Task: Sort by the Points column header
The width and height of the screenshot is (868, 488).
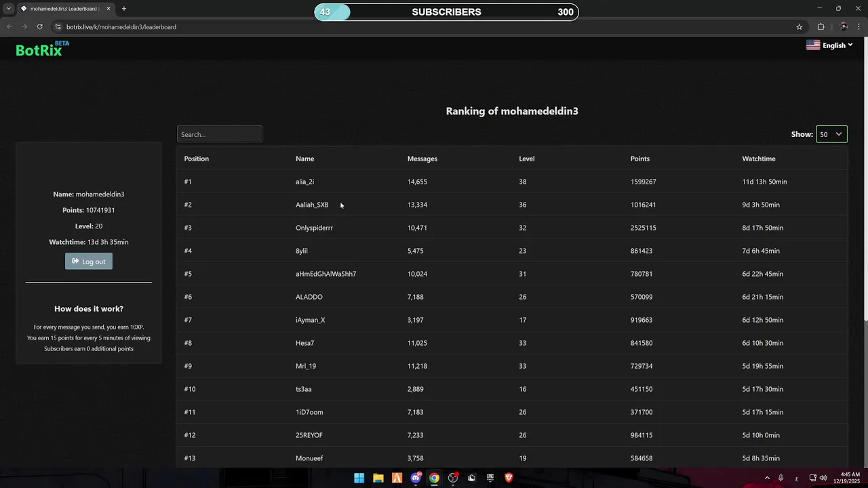Action: tap(639, 159)
